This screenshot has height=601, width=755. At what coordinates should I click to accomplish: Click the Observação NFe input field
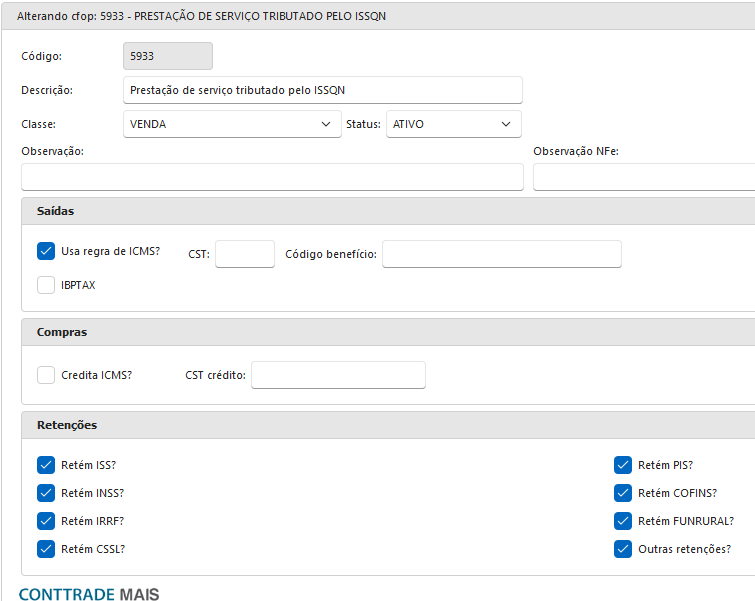click(x=643, y=177)
